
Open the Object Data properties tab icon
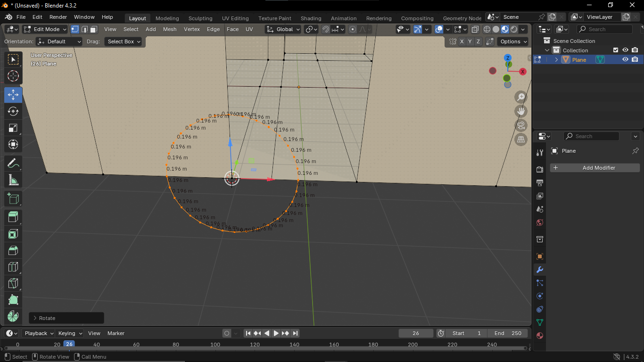540,322
